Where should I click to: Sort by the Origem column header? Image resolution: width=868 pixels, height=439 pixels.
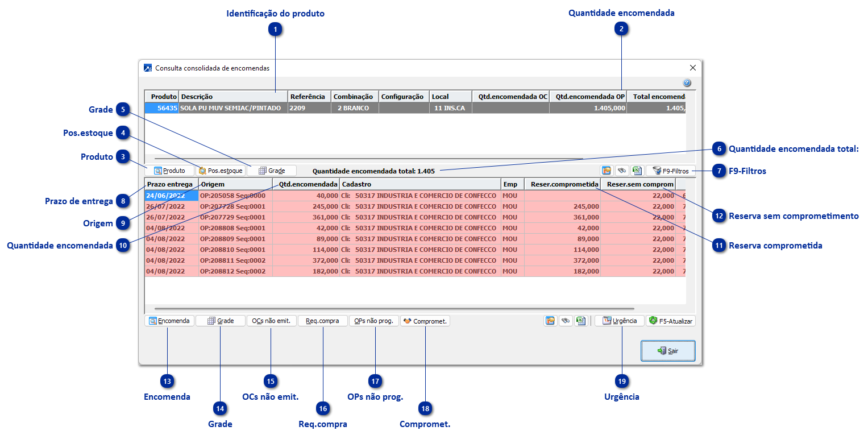click(236, 184)
